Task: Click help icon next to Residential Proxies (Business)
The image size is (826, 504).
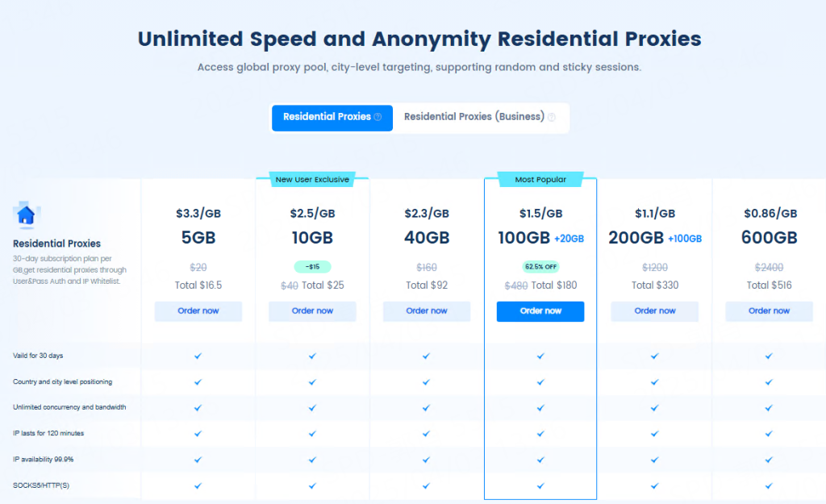Action: 552,118
